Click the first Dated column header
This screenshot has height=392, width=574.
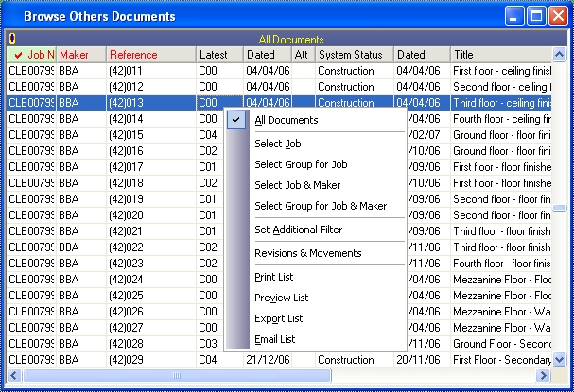point(268,55)
